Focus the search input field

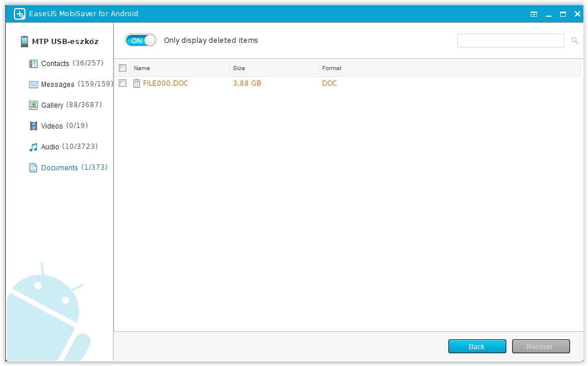[x=511, y=41]
